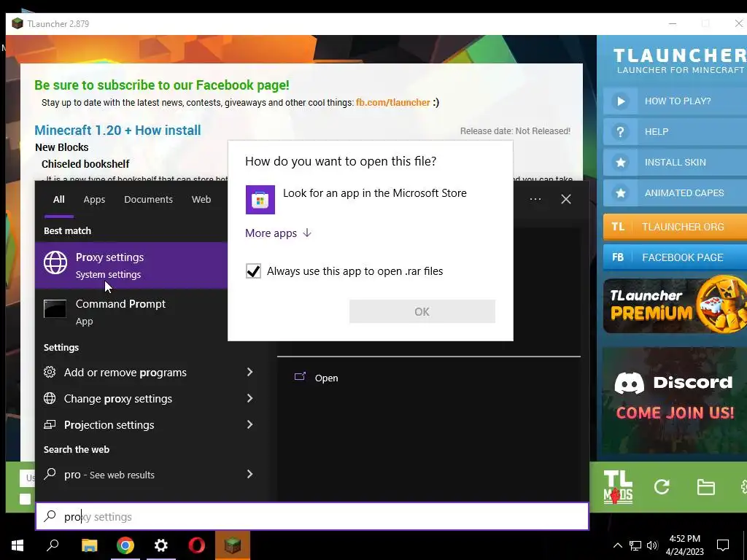This screenshot has width=747, height=560.
Task: Click the web search magnifier icon beside pro
Action: pos(50,474)
